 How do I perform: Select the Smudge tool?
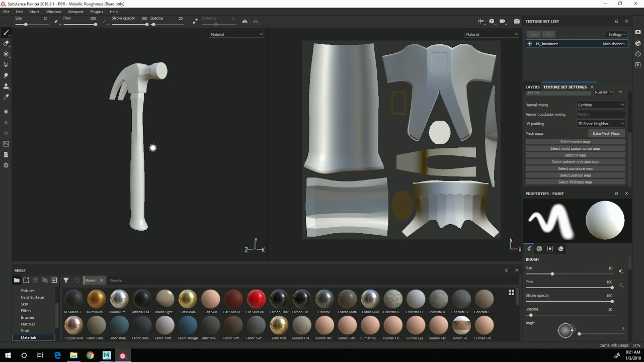(x=6, y=75)
